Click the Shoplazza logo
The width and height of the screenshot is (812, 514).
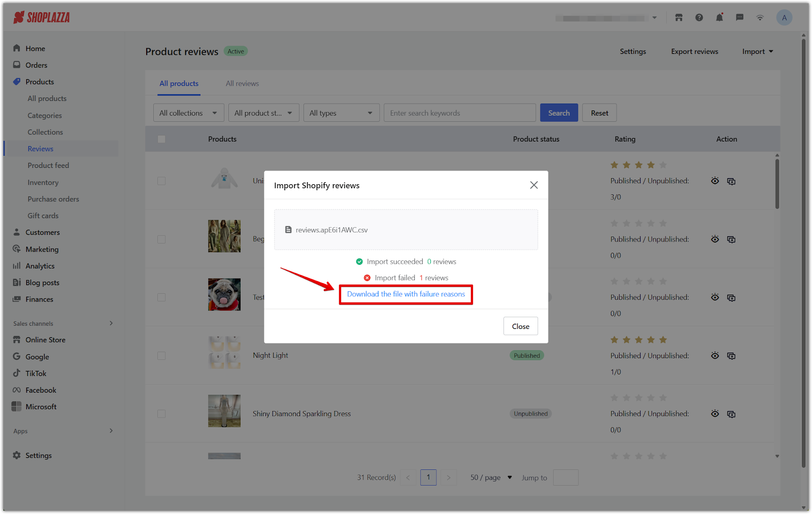pos(42,18)
